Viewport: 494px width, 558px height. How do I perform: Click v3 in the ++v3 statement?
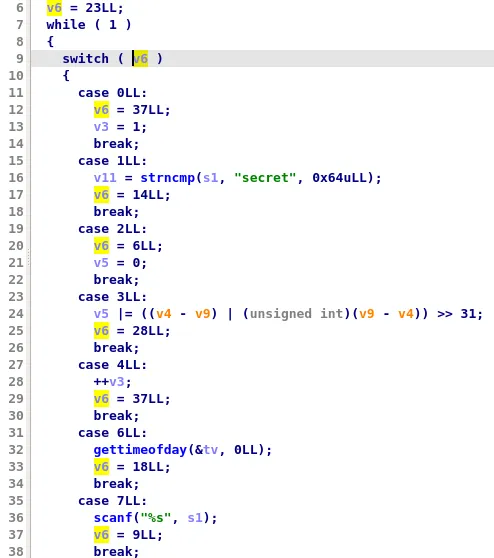pos(117,382)
